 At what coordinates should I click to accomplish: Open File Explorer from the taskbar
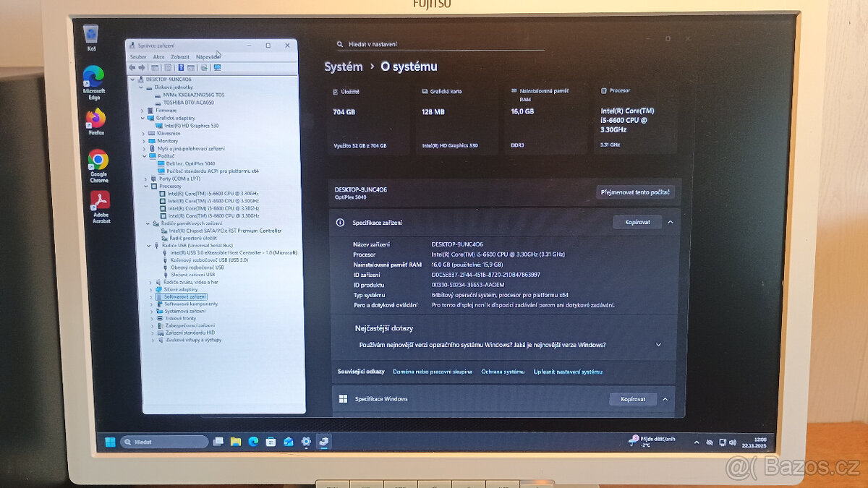236,441
